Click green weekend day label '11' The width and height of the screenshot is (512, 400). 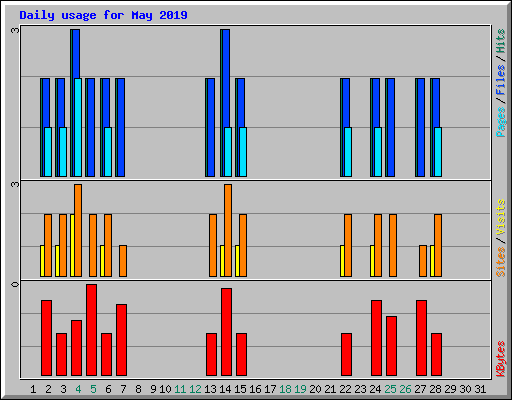point(180,389)
